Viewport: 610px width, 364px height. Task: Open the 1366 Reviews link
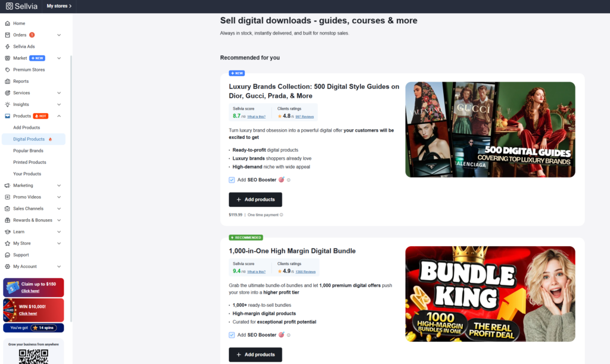pyautogui.click(x=306, y=272)
